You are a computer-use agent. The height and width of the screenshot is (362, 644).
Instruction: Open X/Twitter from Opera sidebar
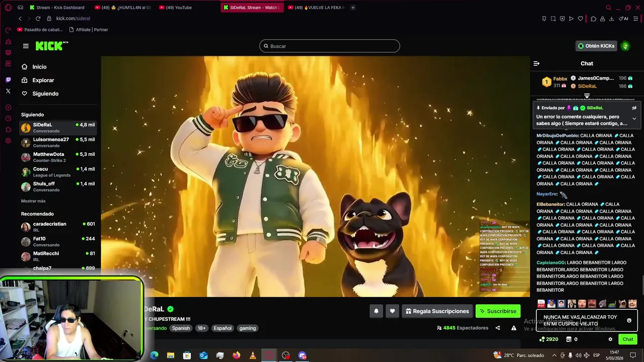tap(8, 91)
